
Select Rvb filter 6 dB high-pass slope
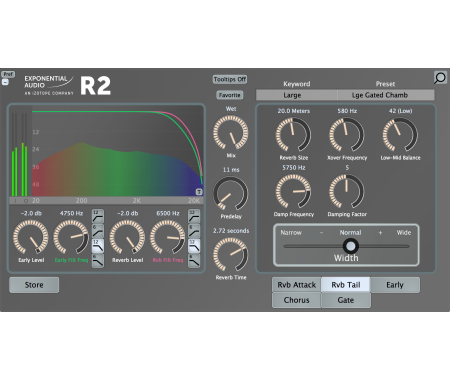(194, 231)
